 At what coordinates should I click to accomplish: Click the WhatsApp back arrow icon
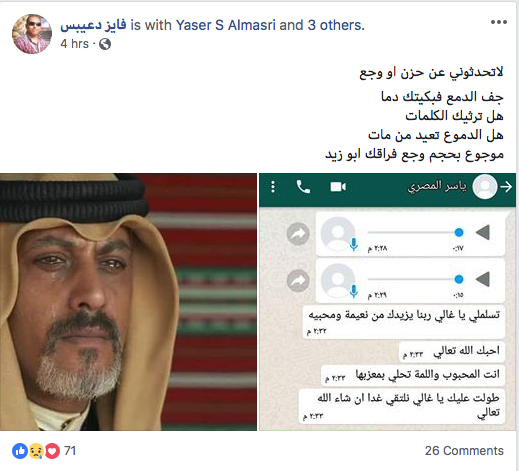pos(506,187)
